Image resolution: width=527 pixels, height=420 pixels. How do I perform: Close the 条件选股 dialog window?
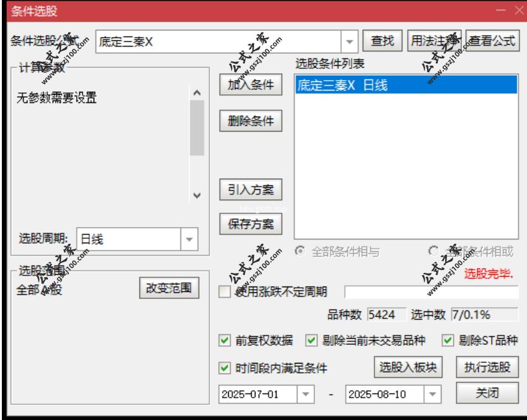click(520, 10)
